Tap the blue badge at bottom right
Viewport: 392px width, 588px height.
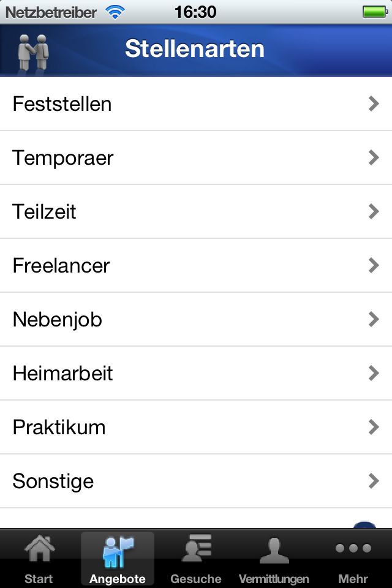(365, 525)
